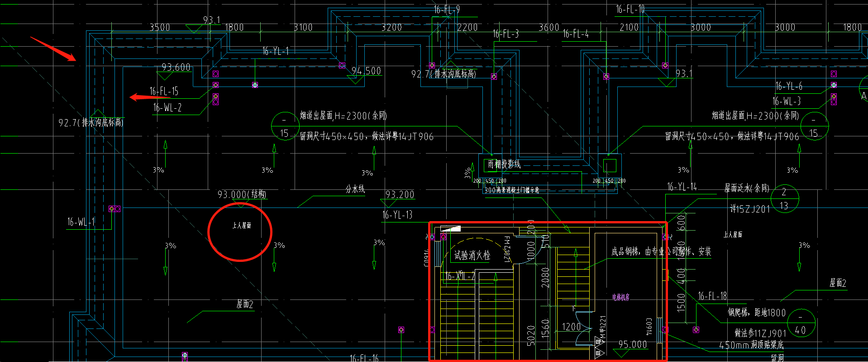This screenshot has width=868, height=362.
Task: Click the 16-FL-9 pipe label
Action: [x=447, y=10]
